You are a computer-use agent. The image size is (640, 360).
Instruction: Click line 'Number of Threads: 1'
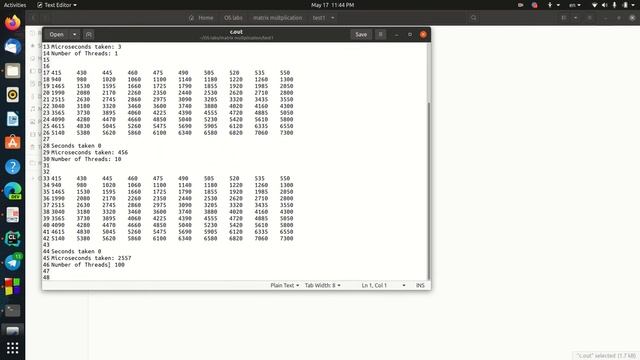pos(84,53)
